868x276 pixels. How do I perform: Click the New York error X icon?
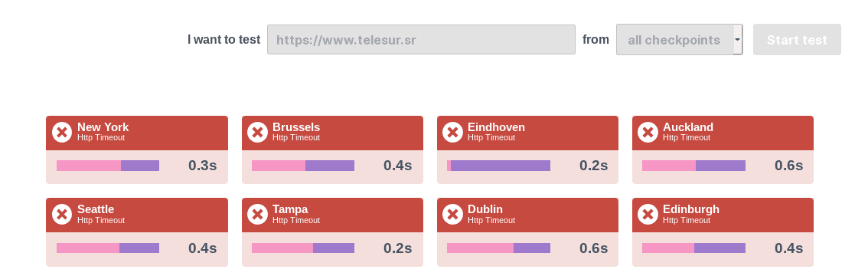point(62,133)
